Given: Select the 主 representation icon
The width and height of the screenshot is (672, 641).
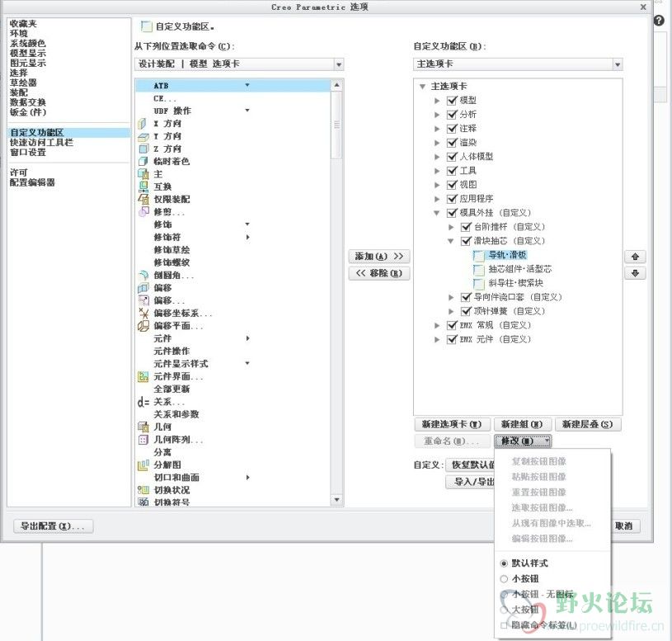Looking at the screenshot, I should point(143,174).
